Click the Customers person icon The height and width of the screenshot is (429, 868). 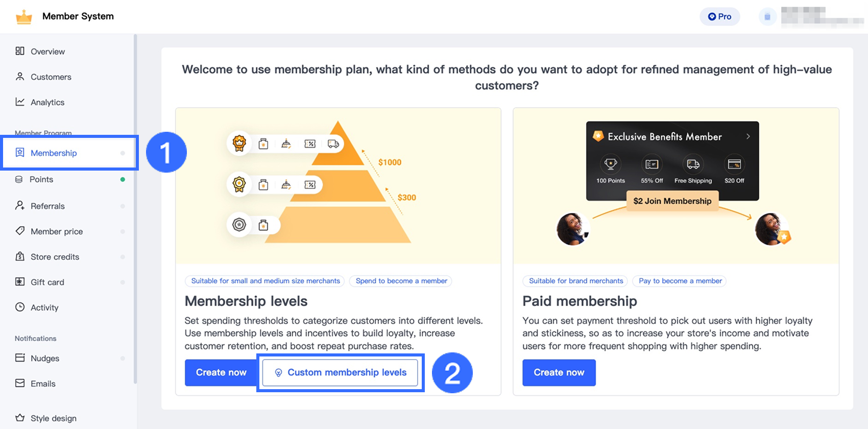click(20, 77)
